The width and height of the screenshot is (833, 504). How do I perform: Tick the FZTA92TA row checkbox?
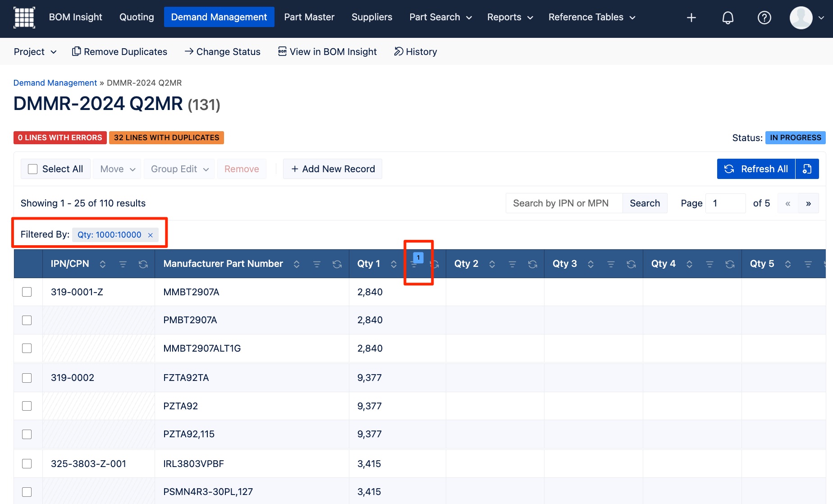point(27,378)
